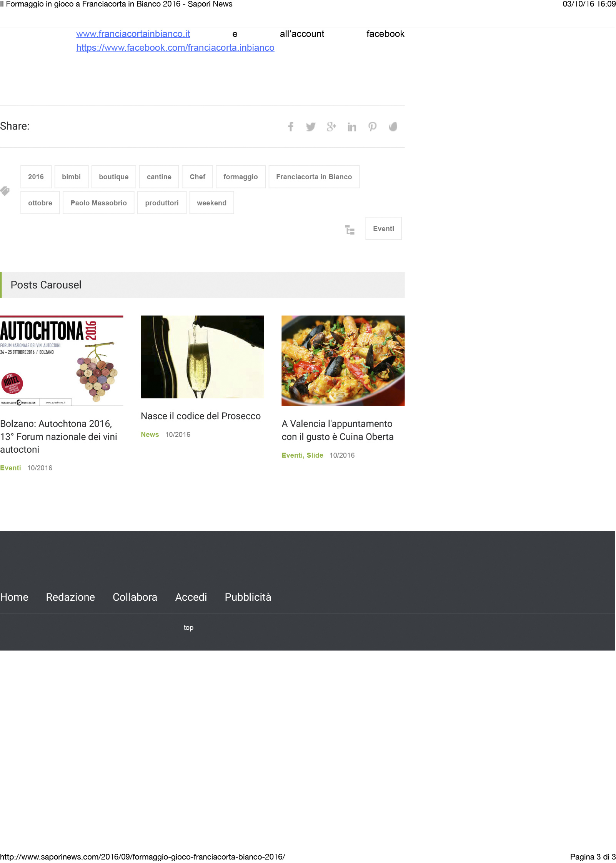Image resolution: width=616 pixels, height=863 pixels.
Task: Open the cantine tag
Action: [159, 177]
